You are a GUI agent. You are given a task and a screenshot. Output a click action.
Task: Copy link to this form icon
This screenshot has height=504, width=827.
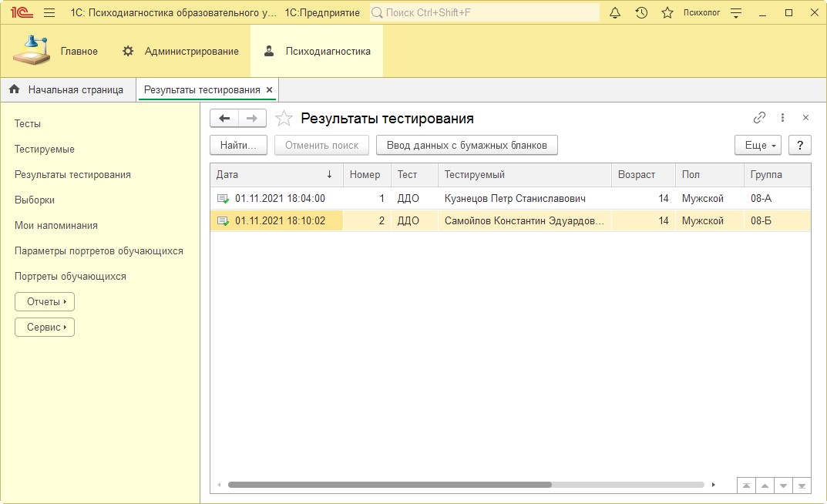coord(759,118)
